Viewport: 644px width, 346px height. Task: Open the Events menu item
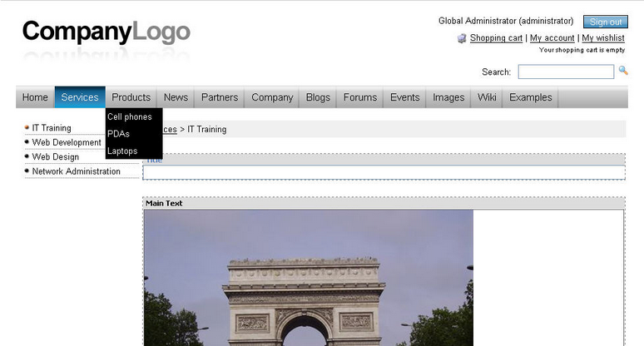coord(404,97)
